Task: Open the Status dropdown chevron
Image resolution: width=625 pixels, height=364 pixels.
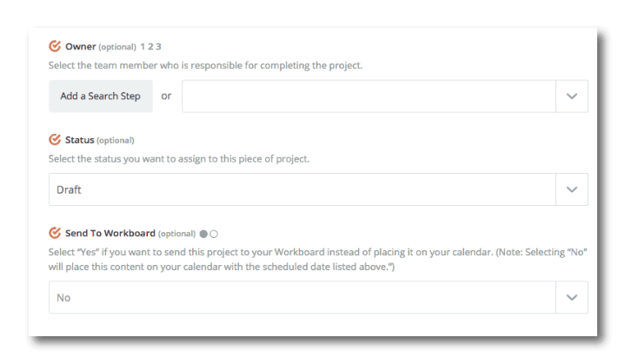Action: click(571, 189)
